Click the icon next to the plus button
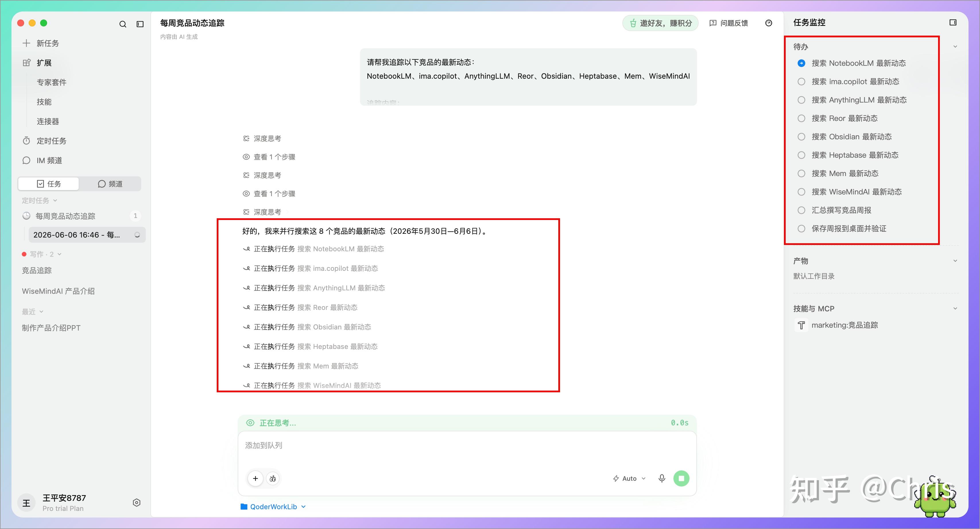The image size is (980, 529). (273, 478)
